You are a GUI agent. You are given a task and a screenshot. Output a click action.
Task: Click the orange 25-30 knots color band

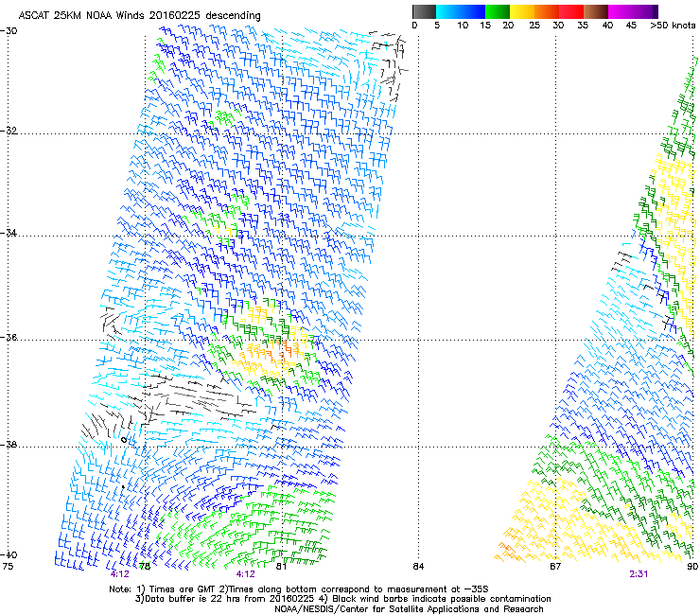[547, 11]
